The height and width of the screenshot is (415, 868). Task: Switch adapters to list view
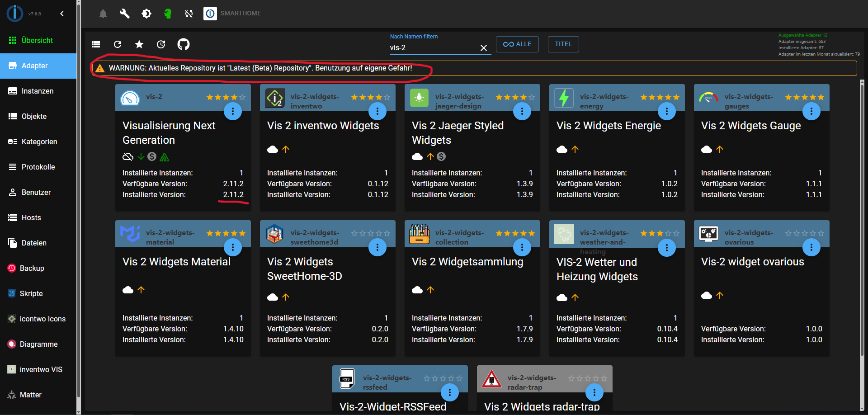96,44
